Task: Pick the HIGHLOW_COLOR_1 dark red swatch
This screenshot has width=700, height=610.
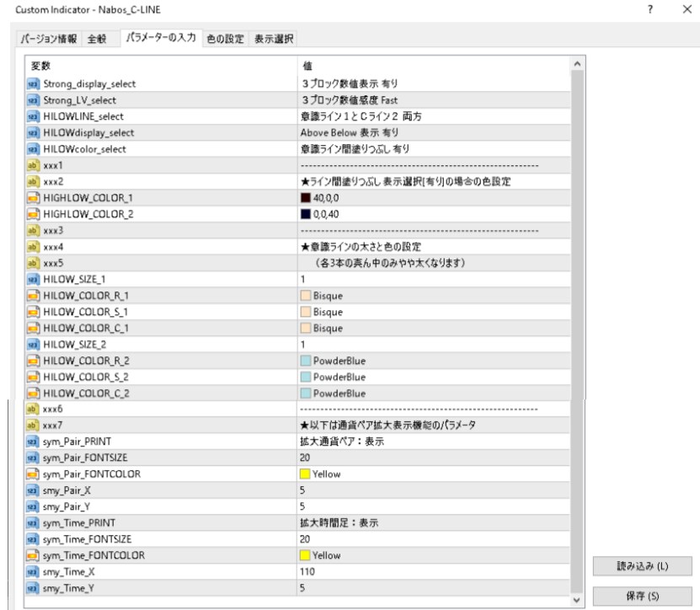Action: [x=306, y=198]
